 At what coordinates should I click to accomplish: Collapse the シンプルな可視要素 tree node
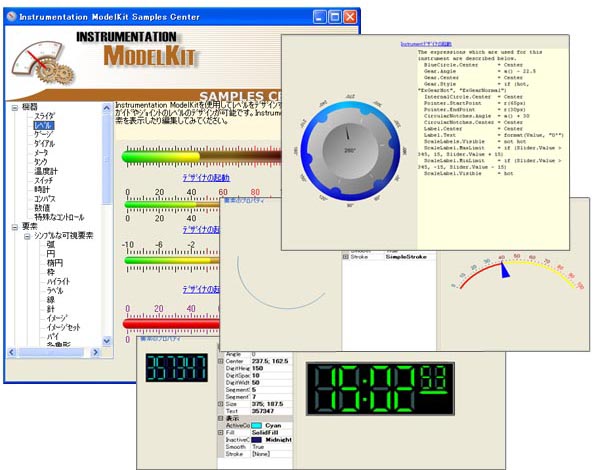click(27, 237)
